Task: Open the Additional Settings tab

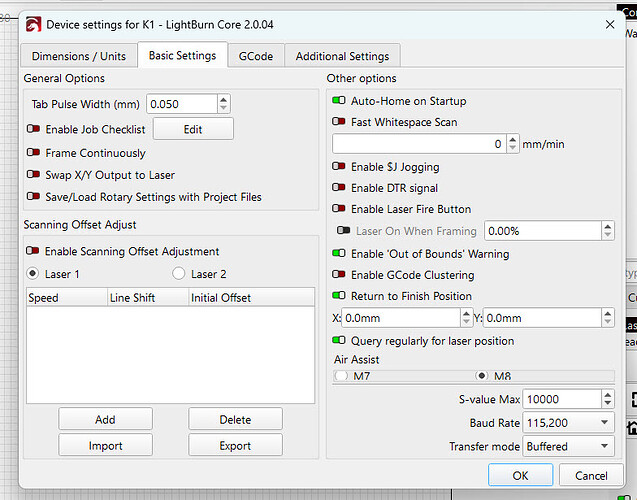Action: 343,56
